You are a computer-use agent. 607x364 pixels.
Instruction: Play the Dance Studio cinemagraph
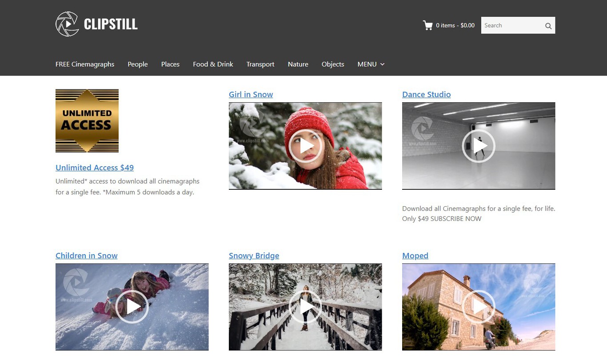point(479,146)
